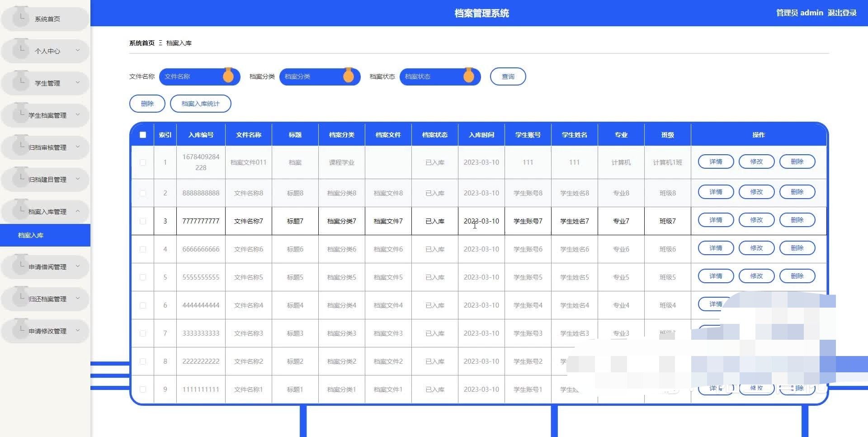This screenshot has width=868, height=437.
Task: Open the 档案入库 submenu item
Action: tap(45, 235)
